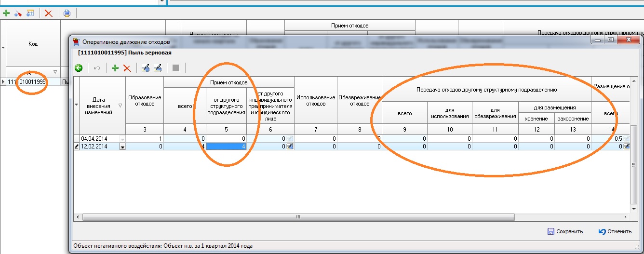The image size is (644, 254).
Task: Click the red X delete icon in main toolbar
Action: 48,13
